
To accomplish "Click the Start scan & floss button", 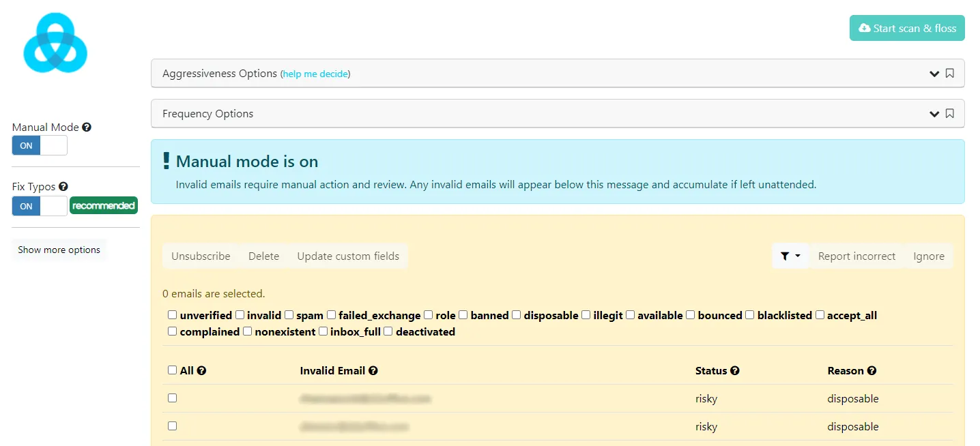I will pos(907,28).
